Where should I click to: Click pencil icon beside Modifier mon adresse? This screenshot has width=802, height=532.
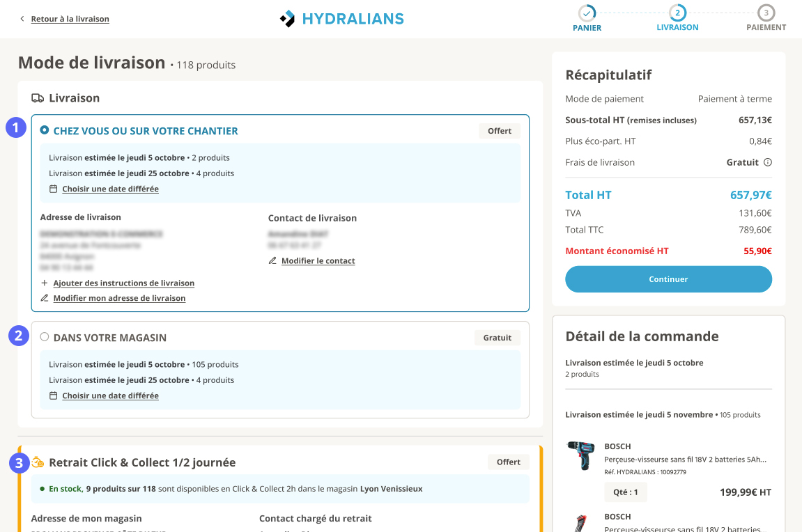(x=45, y=298)
